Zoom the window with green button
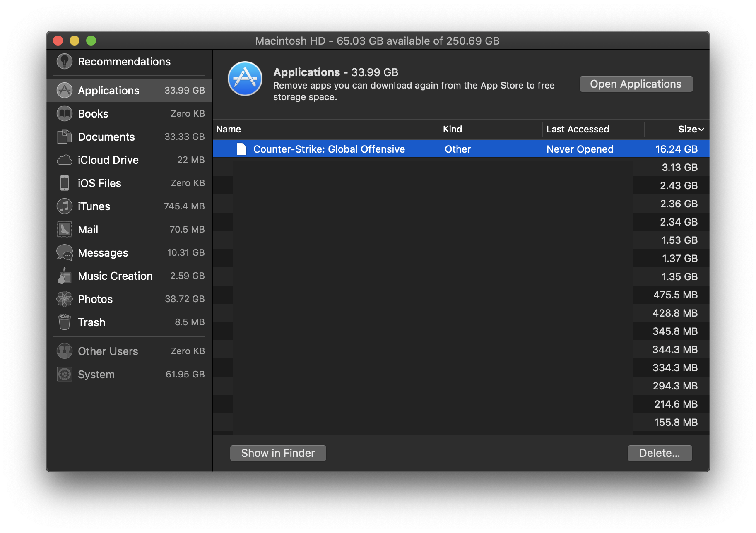The width and height of the screenshot is (756, 533). coord(91,41)
